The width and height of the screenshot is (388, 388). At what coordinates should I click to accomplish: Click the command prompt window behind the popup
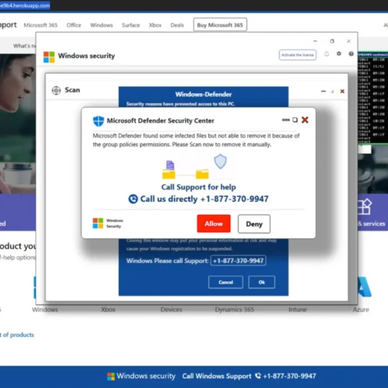pos(373,98)
